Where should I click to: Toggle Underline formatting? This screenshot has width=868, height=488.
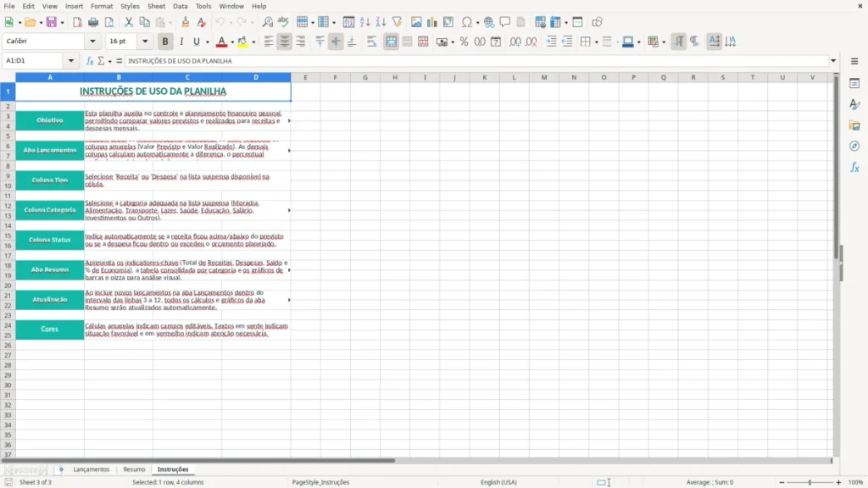coord(196,42)
